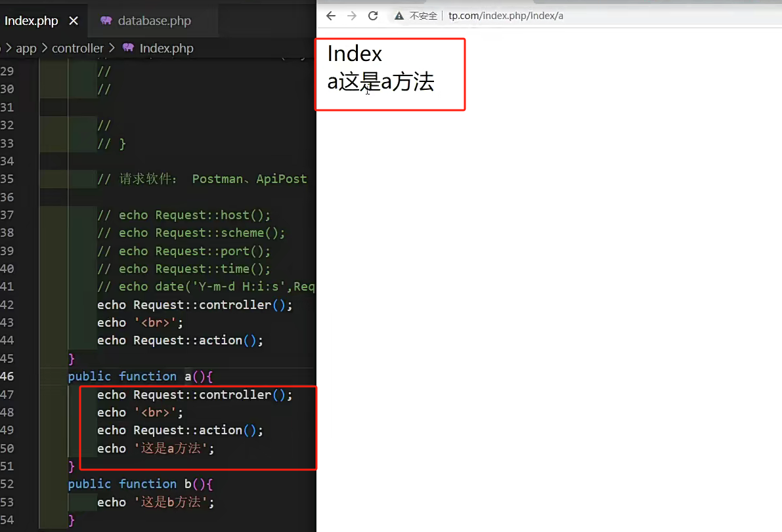This screenshot has height=532, width=782.
Task: Click the closing brace on line 45
Action: point(72,359)
